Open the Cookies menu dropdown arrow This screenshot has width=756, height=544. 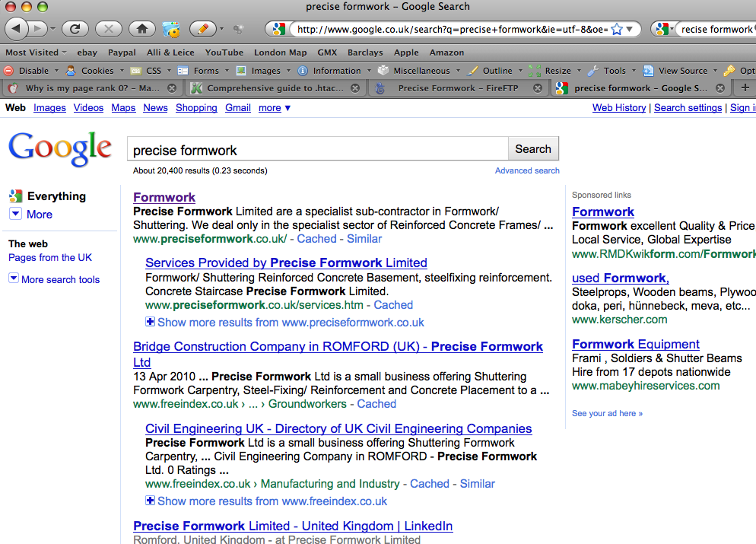[122, 71]
